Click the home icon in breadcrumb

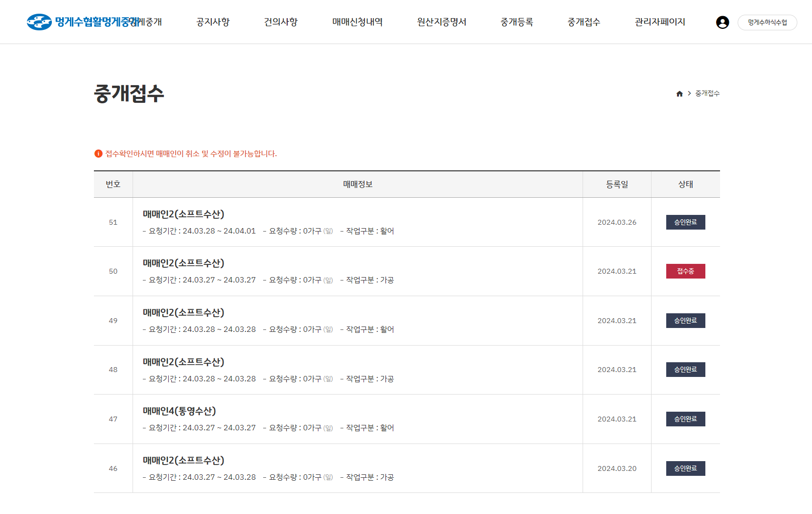(x=679, y=93)
